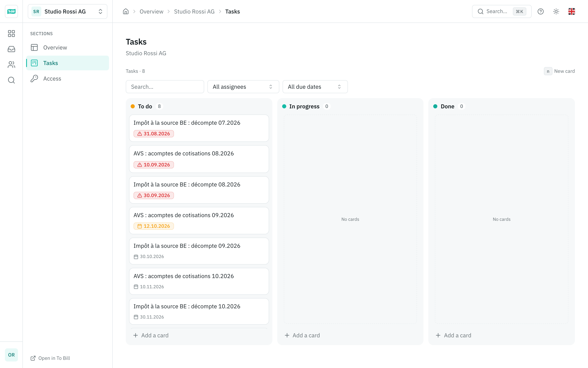This screenshot has height=368, width=588.
Task: Go to the Overview section
Action: 68,47
